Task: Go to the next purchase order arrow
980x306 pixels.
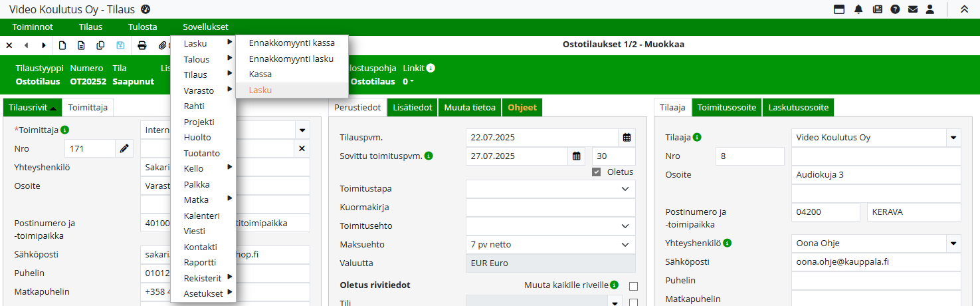Action: [x=44, y=45]
